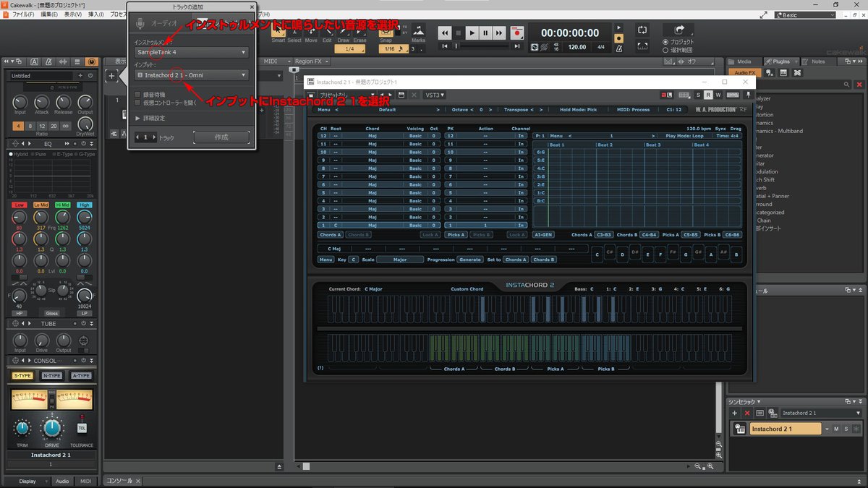Enable the 録音待機 checkbox
The height and width of the screenshot is (488, 868).
tap(137, 95)
